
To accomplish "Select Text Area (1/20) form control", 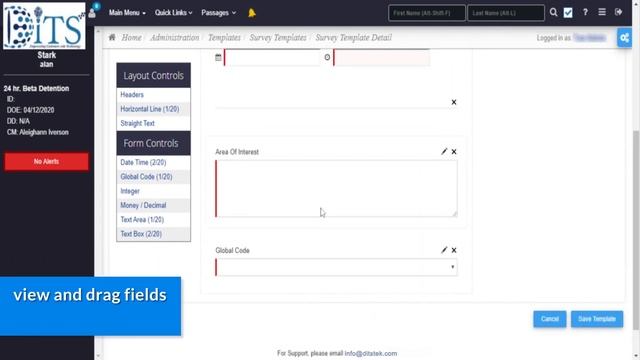I will (153, 220).
